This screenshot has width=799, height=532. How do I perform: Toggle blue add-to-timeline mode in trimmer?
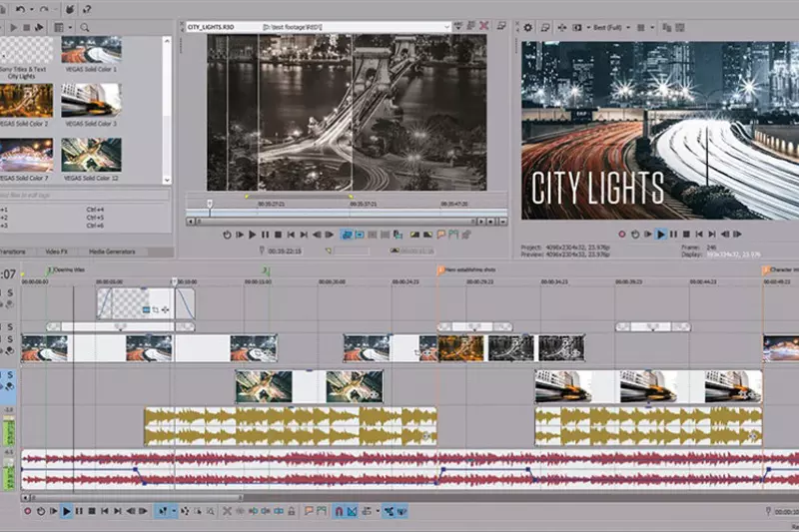347,235
